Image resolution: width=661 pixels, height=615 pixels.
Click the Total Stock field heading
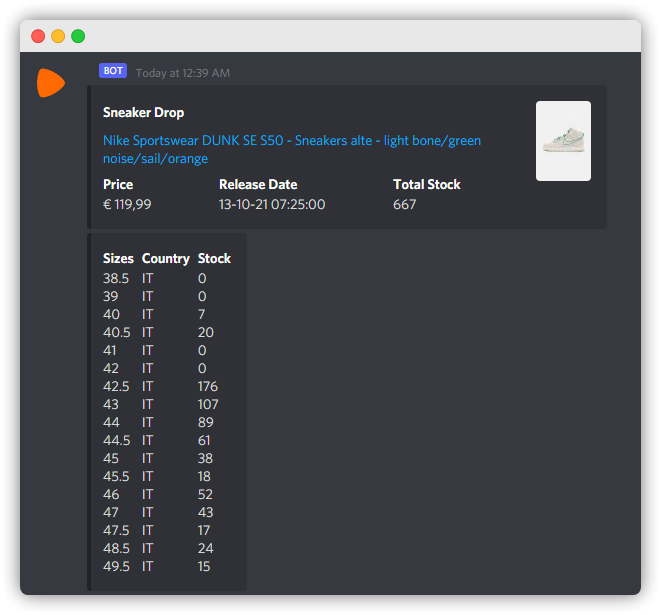pyautogui.click(x=427, y=184)
